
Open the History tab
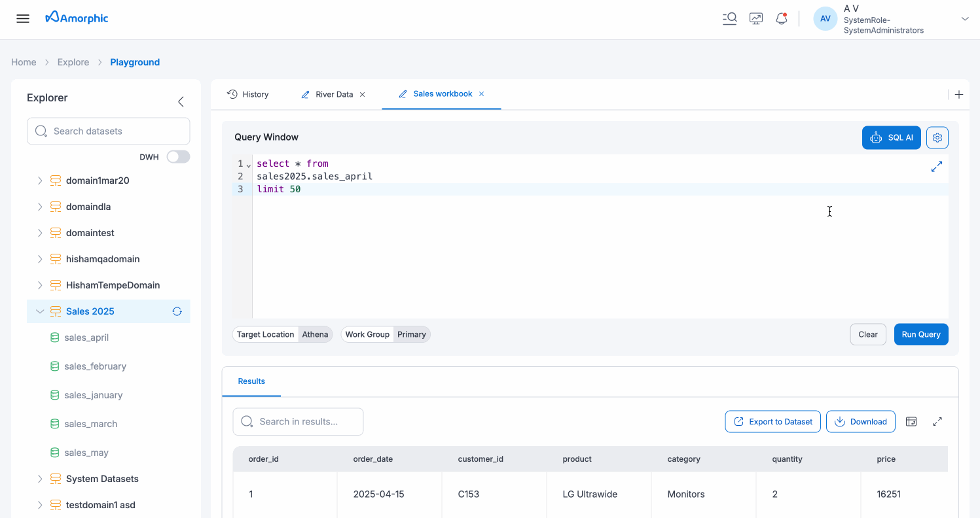pyautogui.click(x=248, y=94)
